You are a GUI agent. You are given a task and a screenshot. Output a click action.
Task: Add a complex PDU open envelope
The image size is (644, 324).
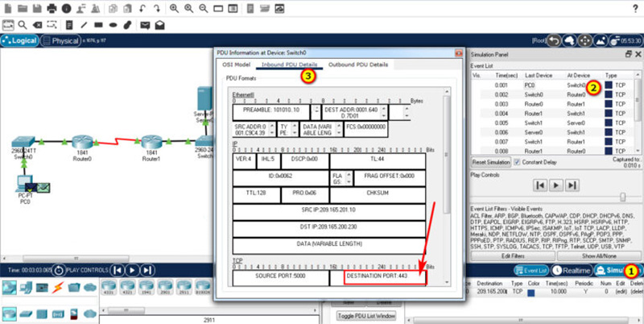[159, 26]
